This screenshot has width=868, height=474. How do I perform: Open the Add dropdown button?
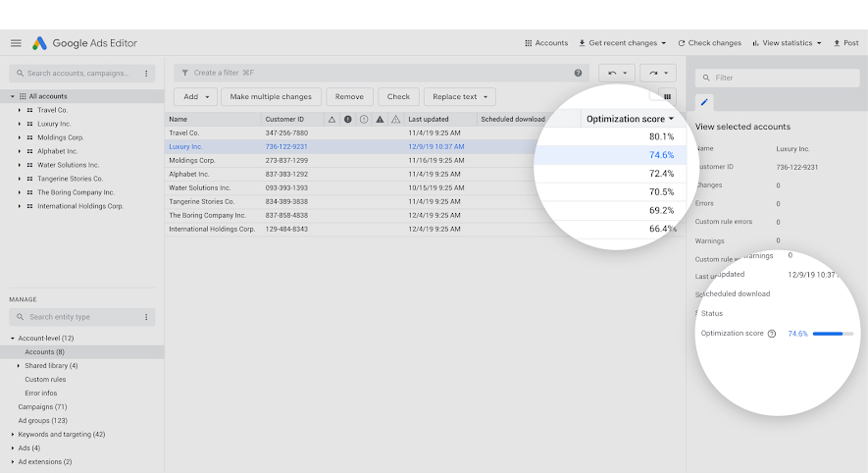coord(195,97)
